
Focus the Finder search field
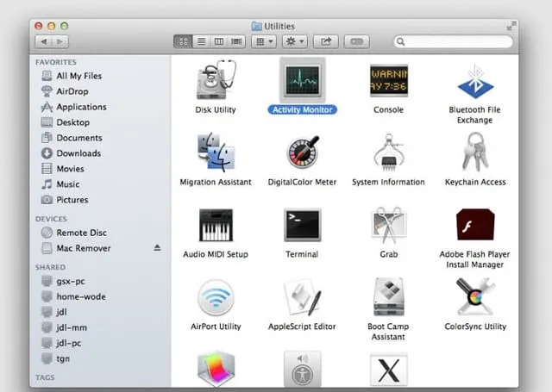click(x=453, y=41)
